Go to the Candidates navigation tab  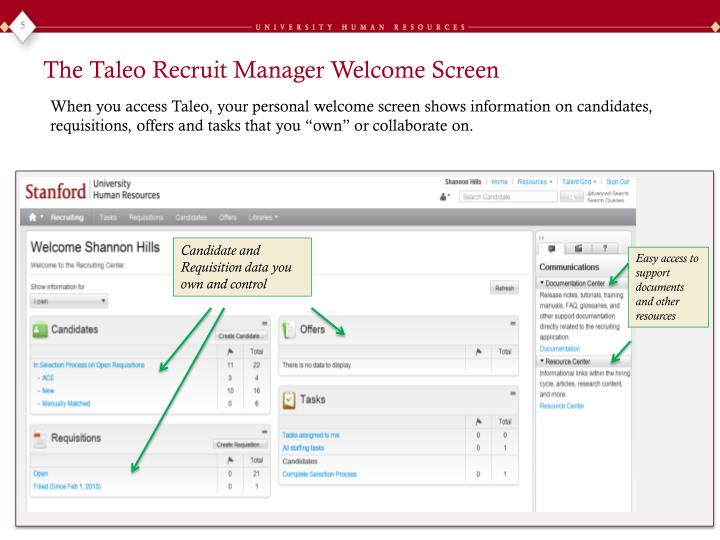(x=191, y=217)
